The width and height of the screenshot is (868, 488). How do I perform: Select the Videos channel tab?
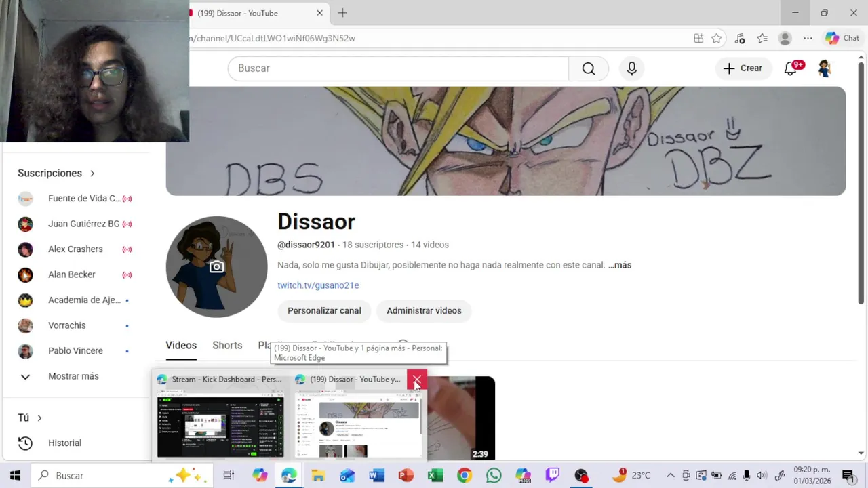(181, 346)
